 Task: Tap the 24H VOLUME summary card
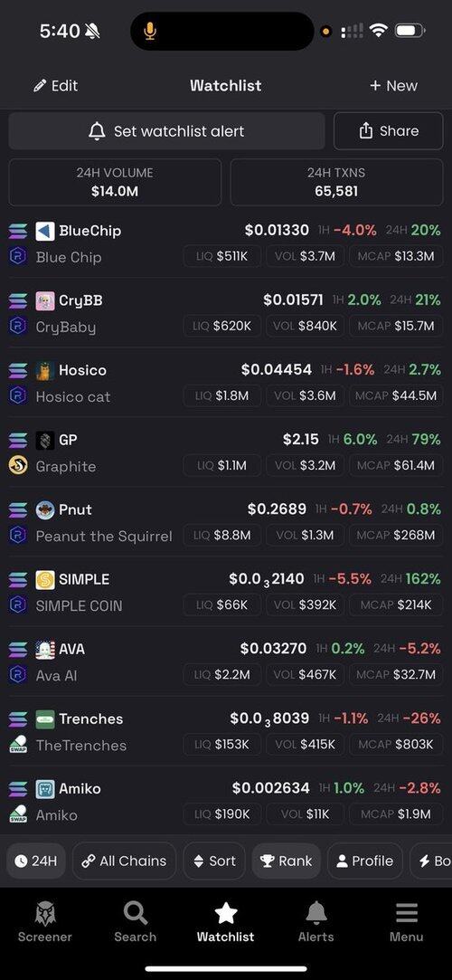tap(115, 182)
